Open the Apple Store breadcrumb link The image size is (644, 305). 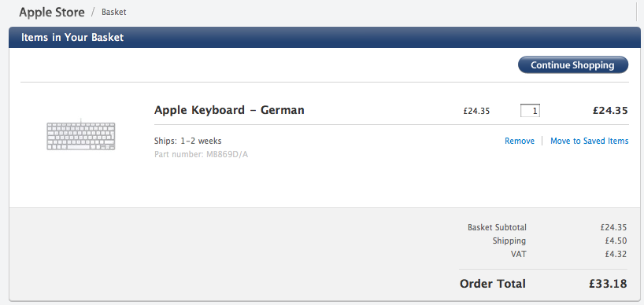pos(52,12)
